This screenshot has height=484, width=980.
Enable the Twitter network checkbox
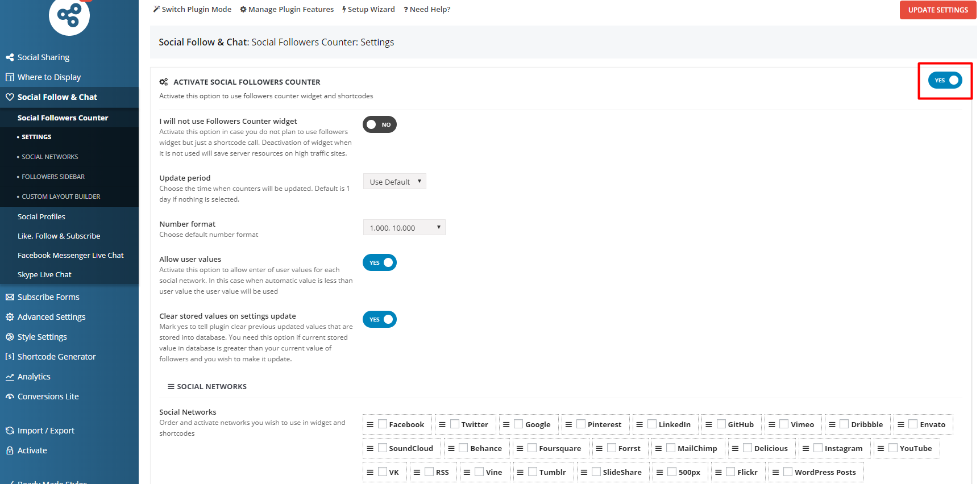455,424
